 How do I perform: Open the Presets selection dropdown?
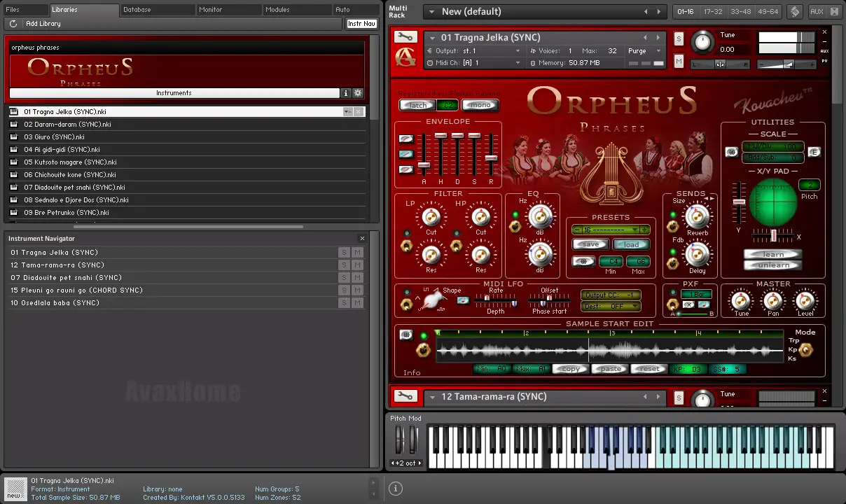(x=611, y=230)
